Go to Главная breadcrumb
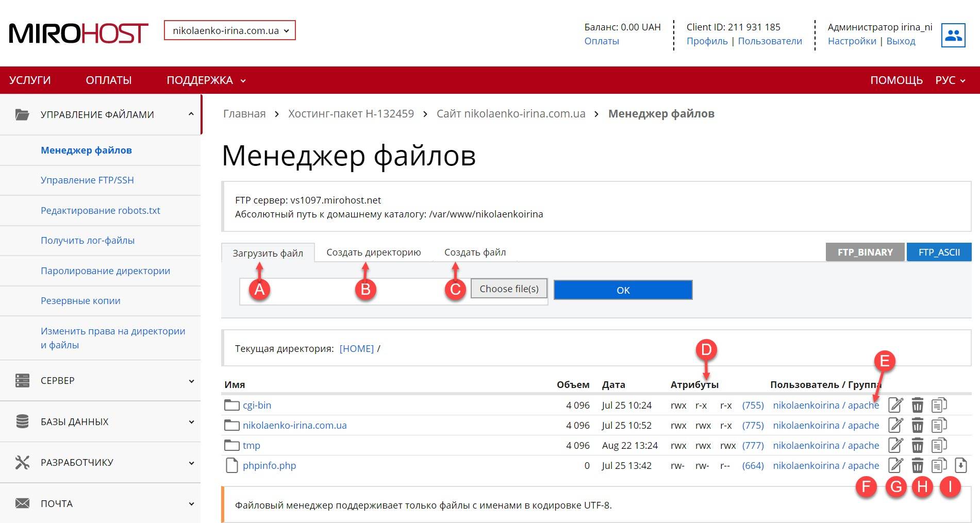 point(244,114)
